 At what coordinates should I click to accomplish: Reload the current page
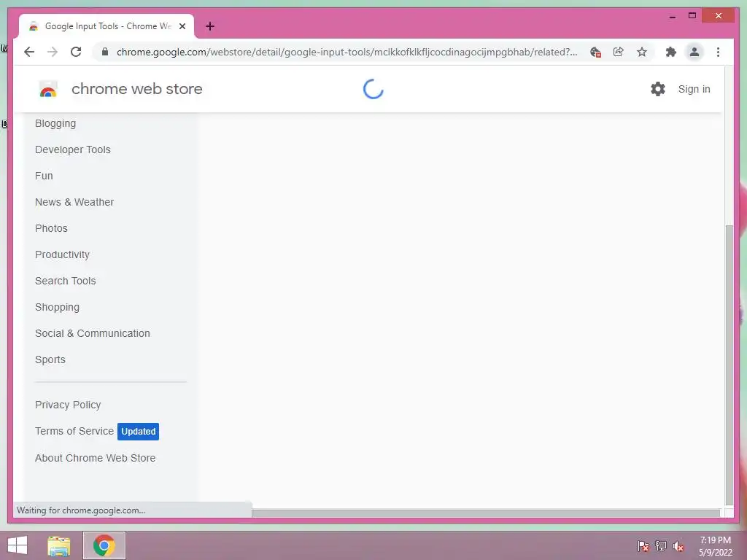click(x=76, y=52)
